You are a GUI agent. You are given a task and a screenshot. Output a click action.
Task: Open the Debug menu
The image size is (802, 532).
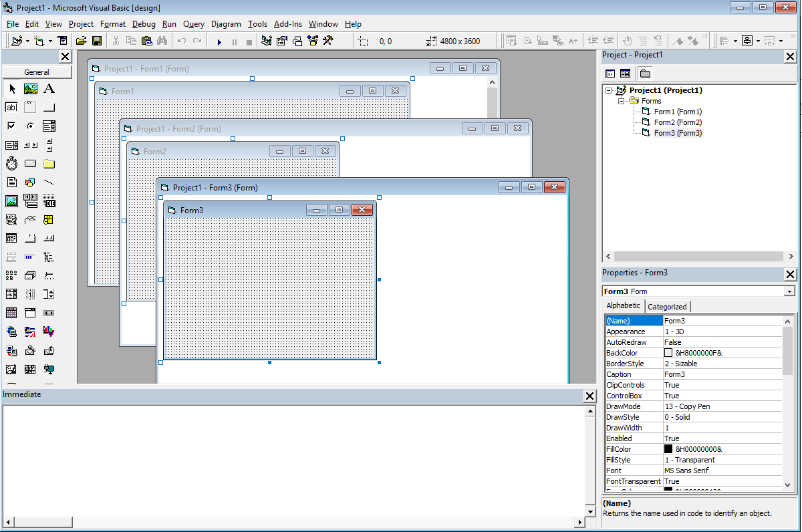144,24
